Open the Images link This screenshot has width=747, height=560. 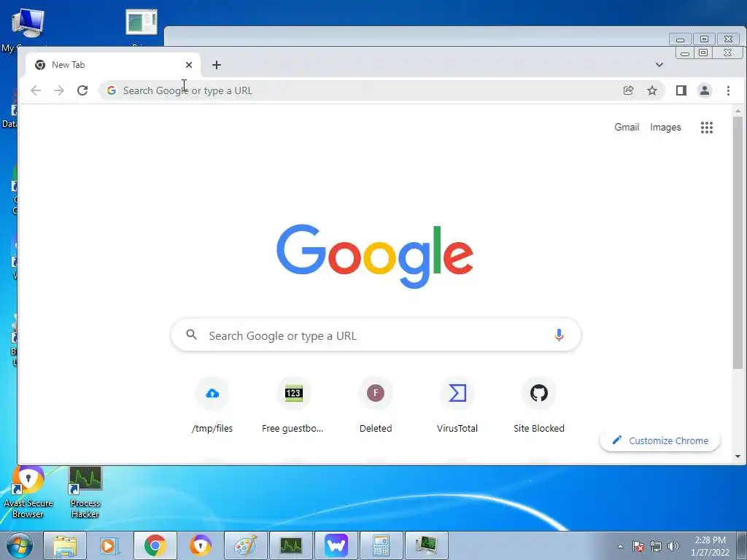(x=665, y=127)
